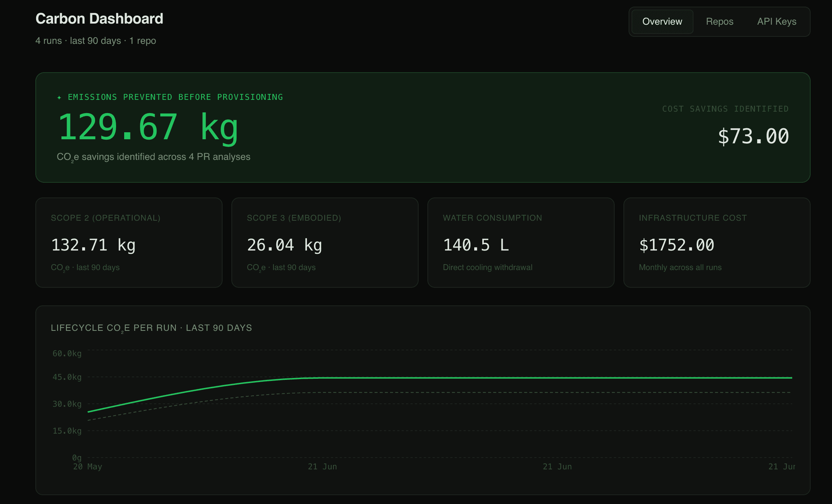Image resolution: width=832 pixels, height=504 pixels.
Task: Click the 15.0kg y-axis label
Action: pyautogui.click(x=67, y=431)
